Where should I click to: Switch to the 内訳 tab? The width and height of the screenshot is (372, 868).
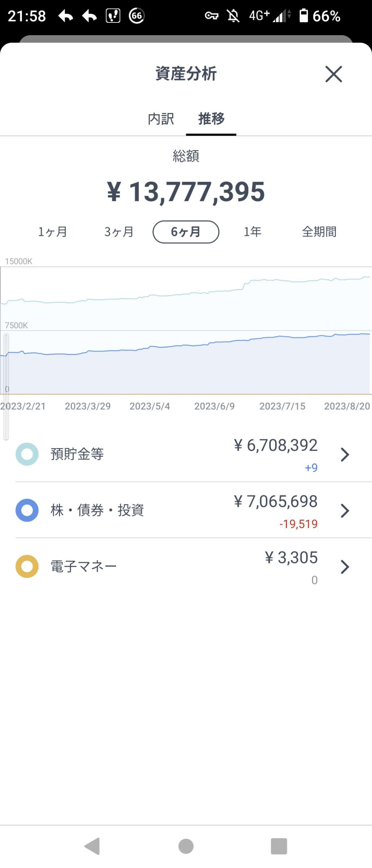pos(161,119)
